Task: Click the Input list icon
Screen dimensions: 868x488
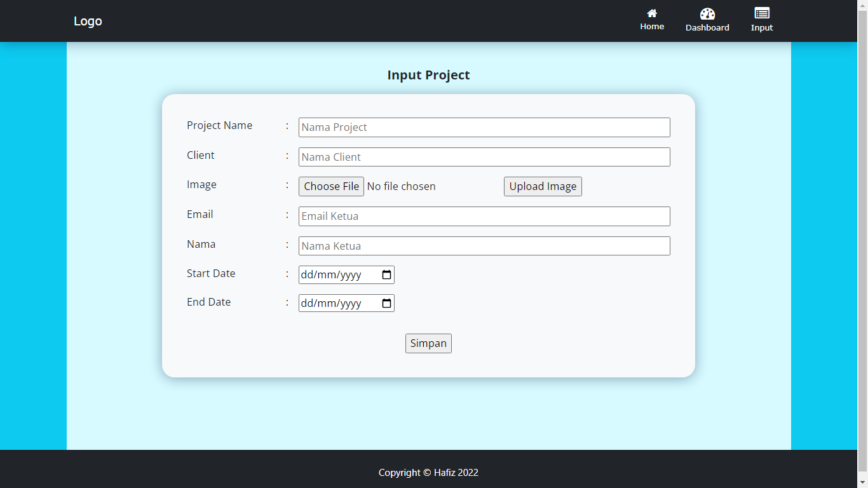Action: tap(762, 13)
